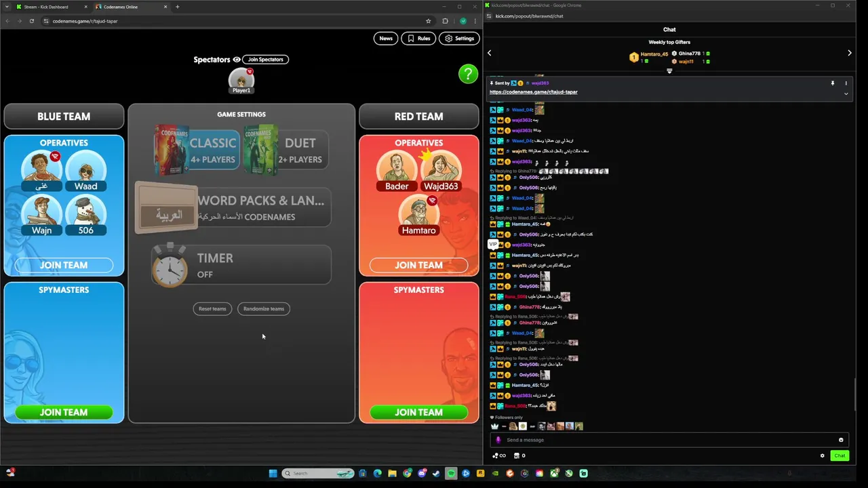Open the Settings menu

(459, 39)
